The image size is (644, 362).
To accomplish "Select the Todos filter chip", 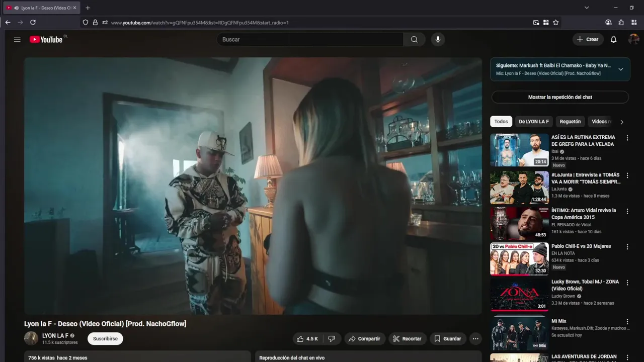I will click(x=501, y=122).
